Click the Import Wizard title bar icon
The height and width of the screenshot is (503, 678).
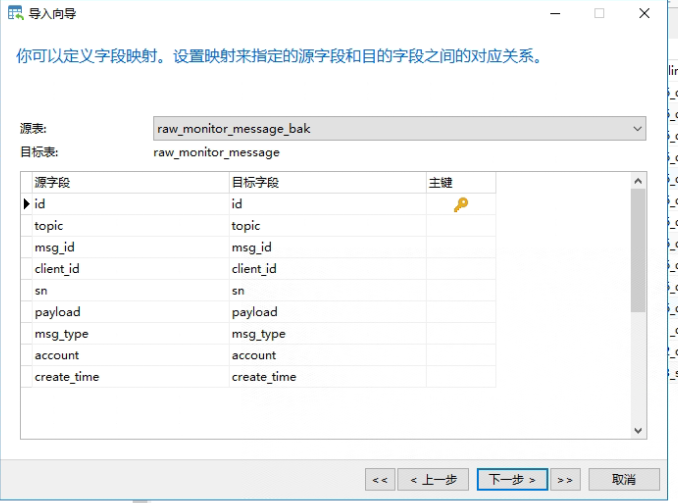17,14
